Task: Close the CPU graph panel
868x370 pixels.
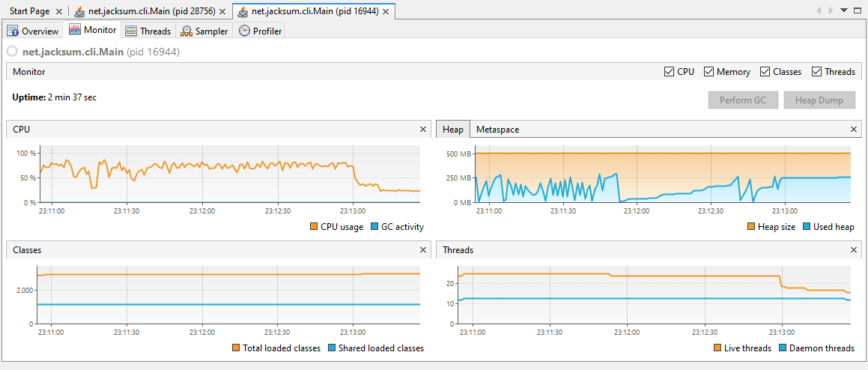Action: [x=423, y=129]
